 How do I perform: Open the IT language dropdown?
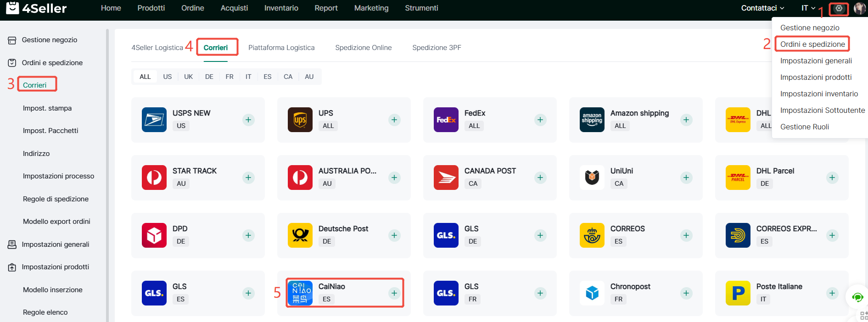[808, 8]
